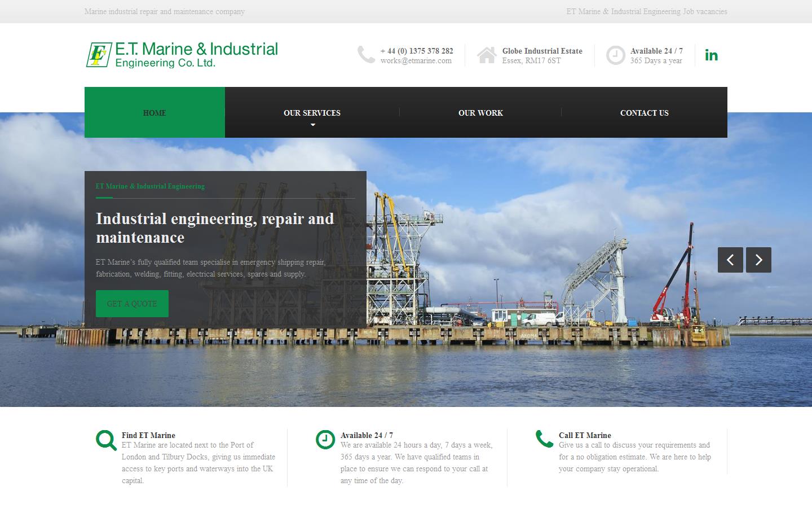Click the Get a Quote button
This screenshot has width=812, height=508.
pyautogui.click(x=132, y=304)
